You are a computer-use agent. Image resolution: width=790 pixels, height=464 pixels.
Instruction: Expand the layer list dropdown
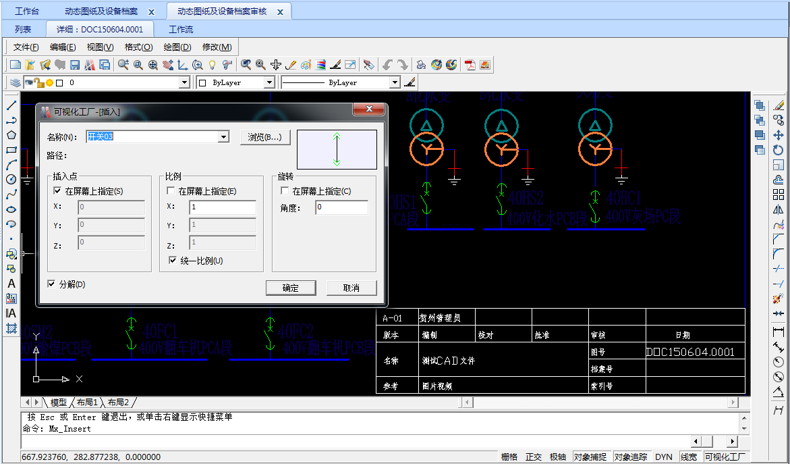[183, 83]
